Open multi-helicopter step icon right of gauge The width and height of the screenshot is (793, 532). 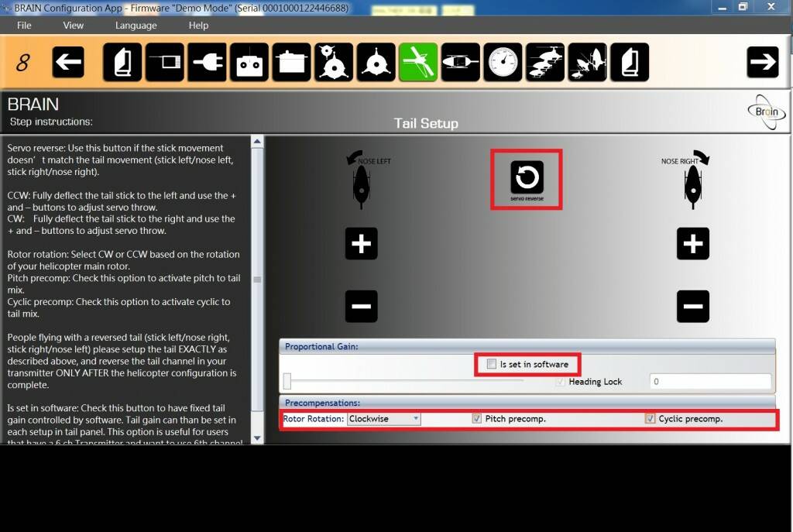(545, 62)
